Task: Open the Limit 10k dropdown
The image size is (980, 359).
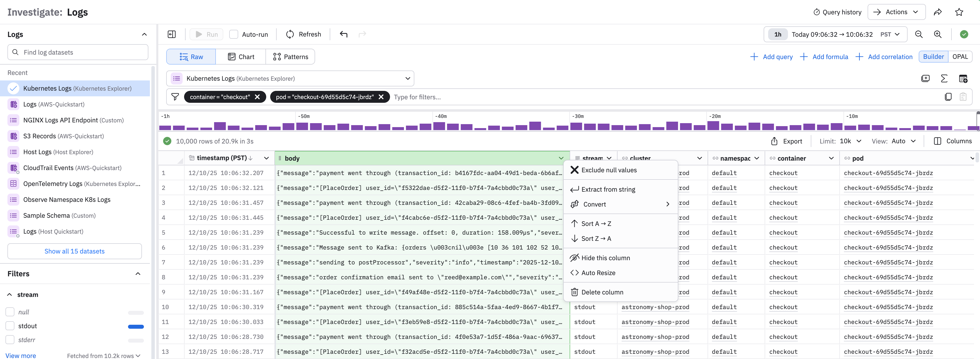Action: pyautogui.click(x=850, y=141)
